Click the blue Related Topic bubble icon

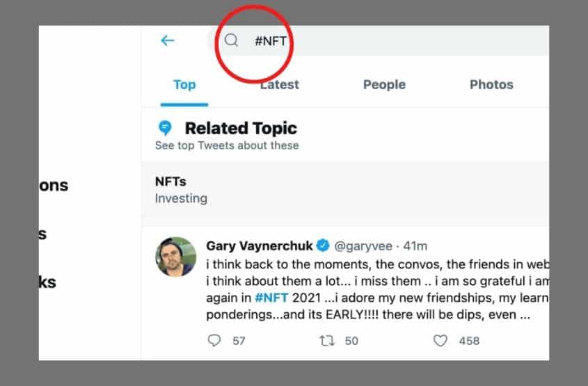[x=165, y=128]
